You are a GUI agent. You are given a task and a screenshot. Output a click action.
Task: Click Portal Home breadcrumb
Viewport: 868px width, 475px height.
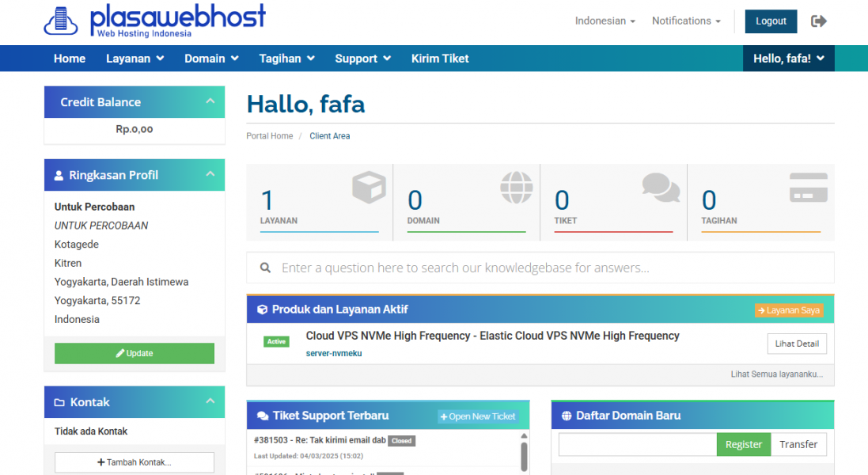[x=270, y=136]
